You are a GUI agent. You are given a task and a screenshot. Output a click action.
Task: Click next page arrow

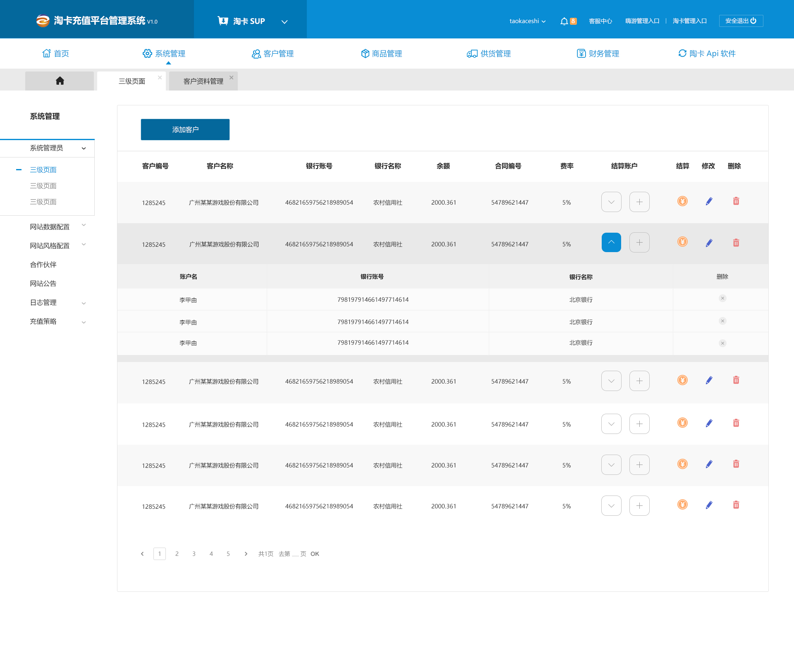(x=246, y=554)
